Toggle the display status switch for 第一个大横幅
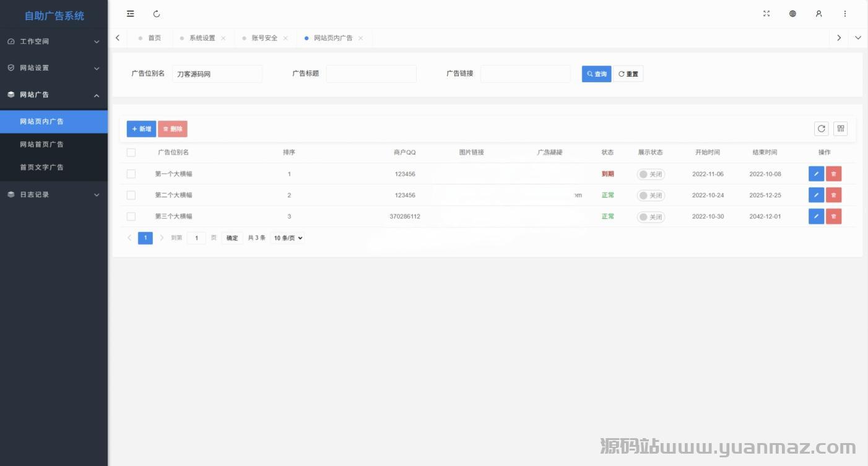This screenshot has width=868, height=466. (651, 175)
